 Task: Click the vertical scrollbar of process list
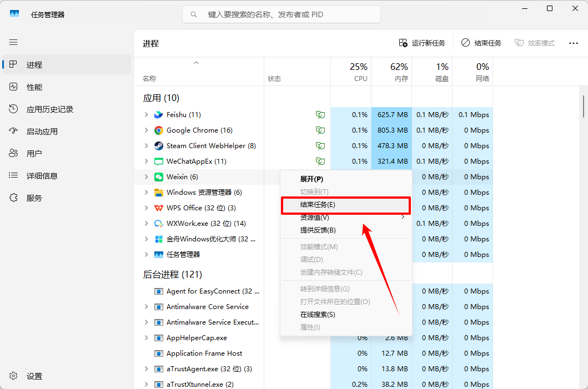584,107
